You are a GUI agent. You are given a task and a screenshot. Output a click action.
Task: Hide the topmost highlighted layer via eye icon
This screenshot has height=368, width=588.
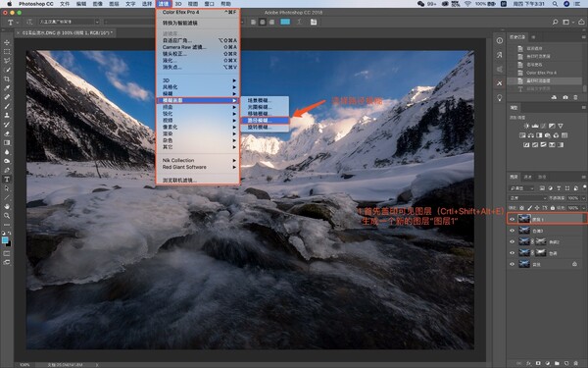[512, 219]
